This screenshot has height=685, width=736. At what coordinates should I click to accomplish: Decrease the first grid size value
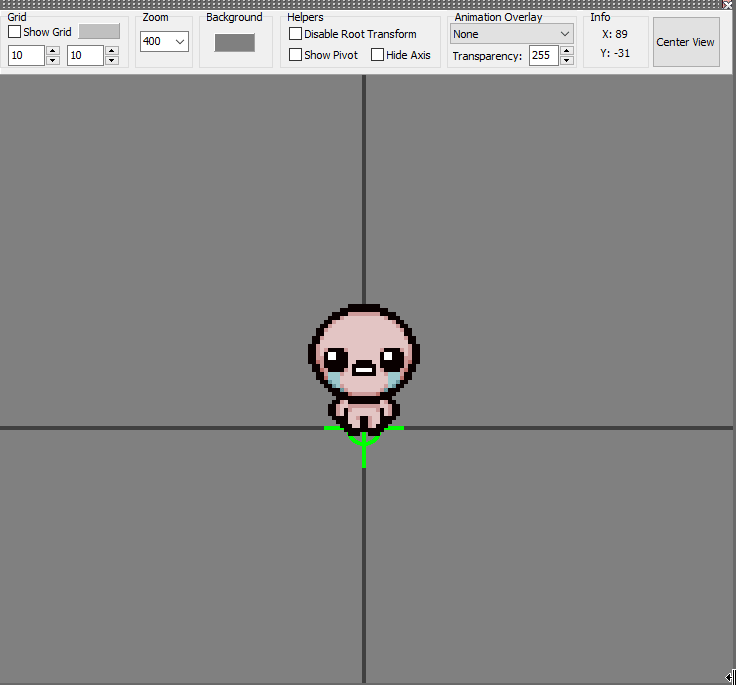pyautogui.click(x=53, y=61)
